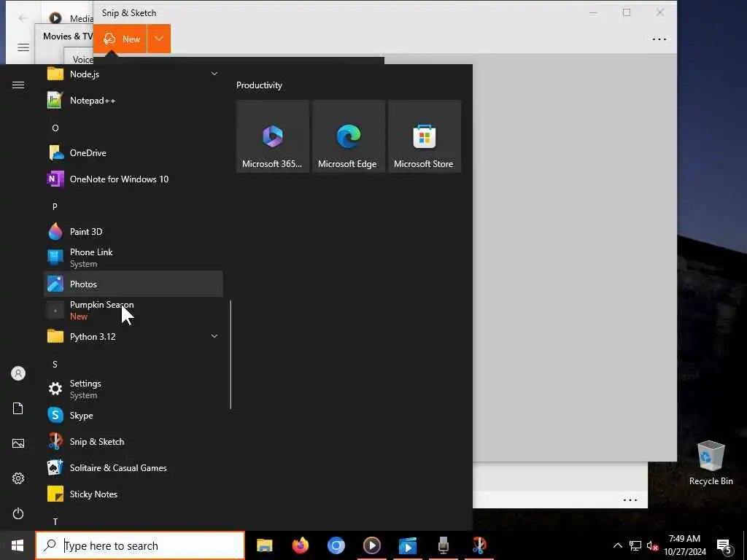Click the Productivity group heading
747x560 pixels.
[259, 85]
